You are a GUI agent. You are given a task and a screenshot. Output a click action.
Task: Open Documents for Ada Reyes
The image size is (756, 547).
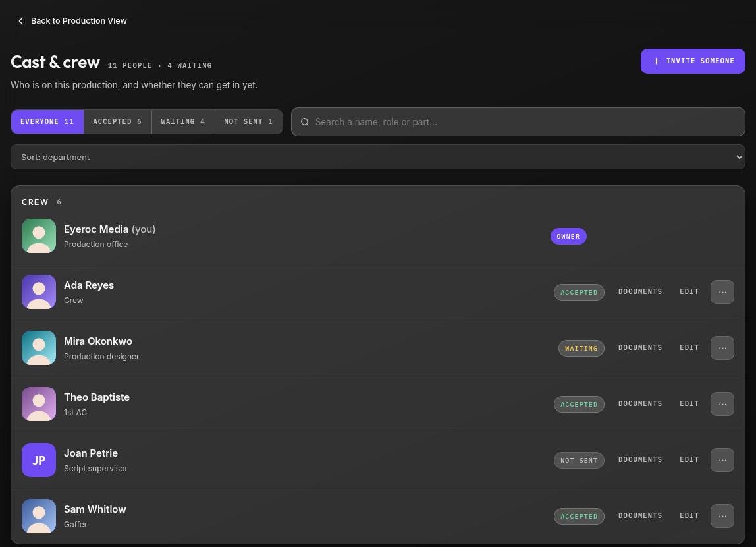(640, 292)
